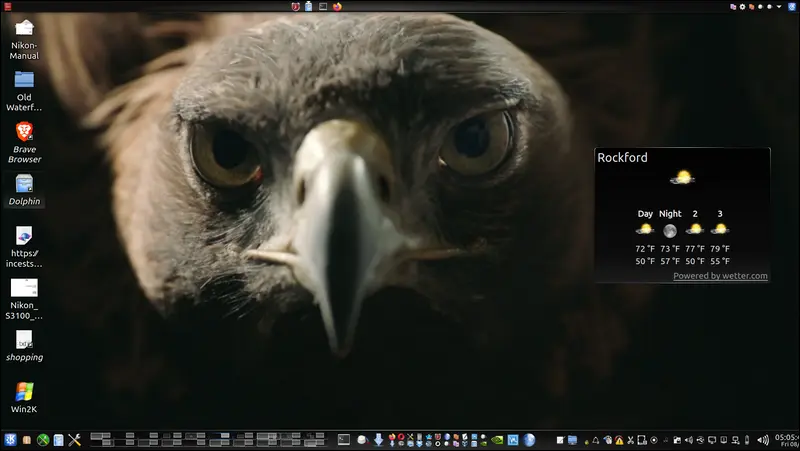Click the battery indicator in the tray
This screenshot has height=451, width=800.
747,440
